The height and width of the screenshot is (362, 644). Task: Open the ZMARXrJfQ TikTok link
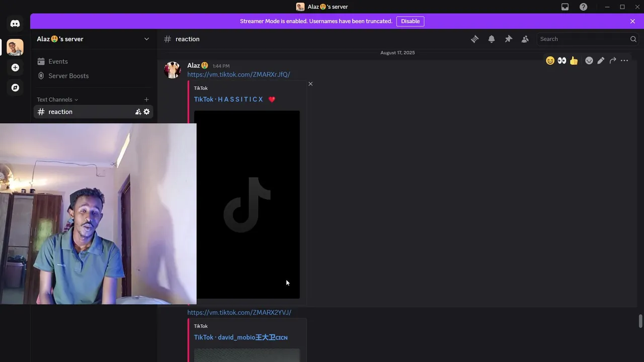tap(238, 74)
